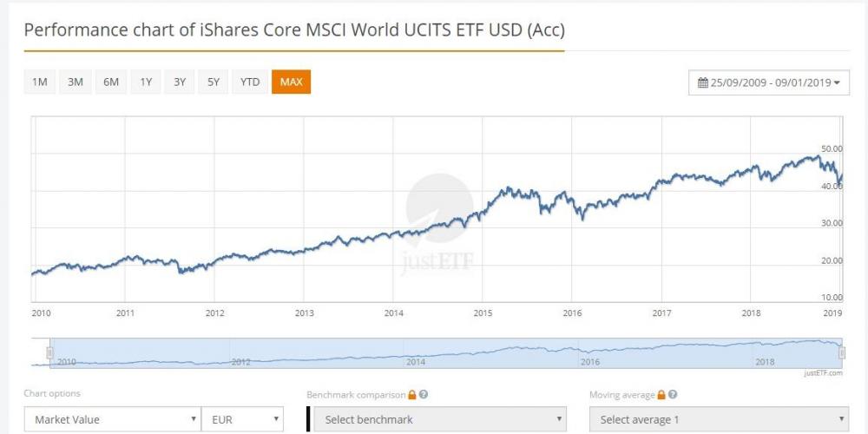Switch chart to 3M period

pos(76,82)
